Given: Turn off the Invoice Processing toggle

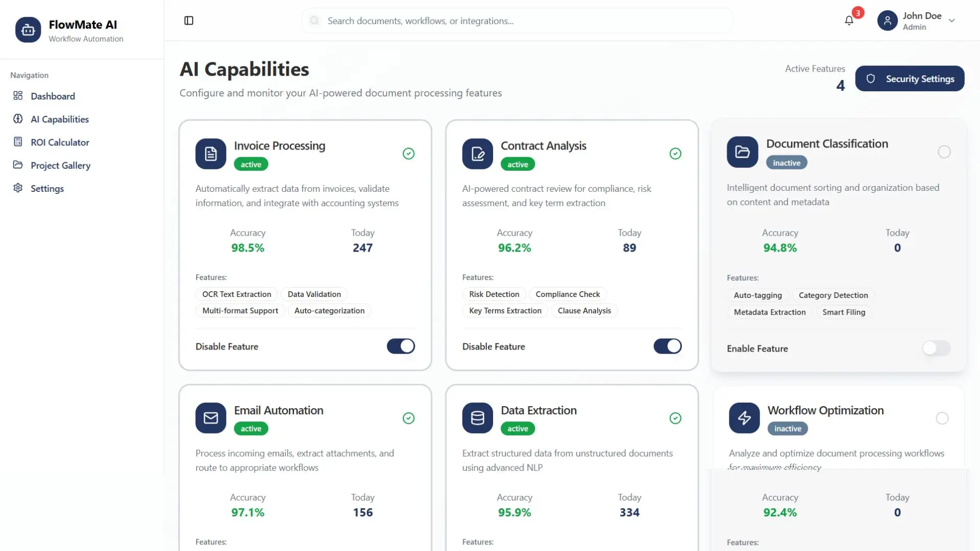Looking at the screenshot, I should 401,346.
